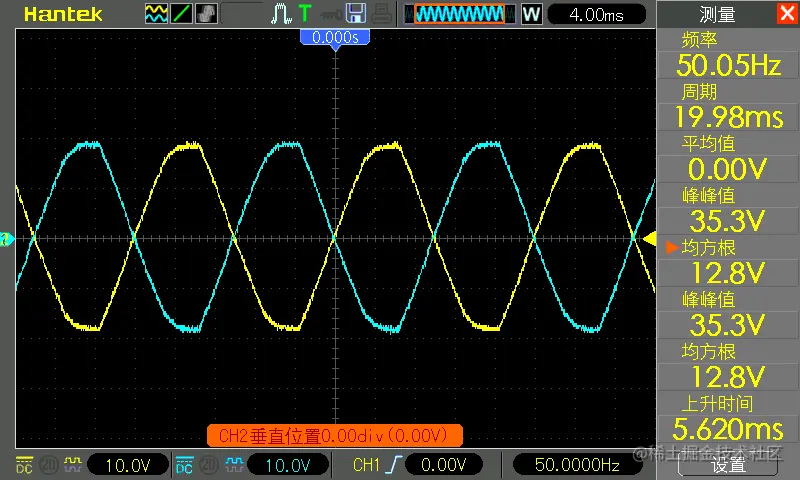The height and width of the screenshot is (480, 800).
Task: Click the yellow CH1 10.0V scale readout
Action: (128, 465)
